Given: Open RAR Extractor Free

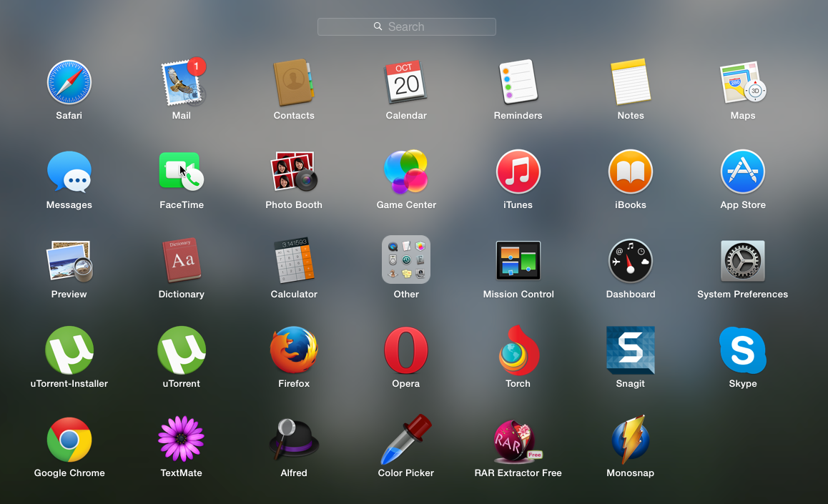Looking at the screenshot, I should pos(518,440).
